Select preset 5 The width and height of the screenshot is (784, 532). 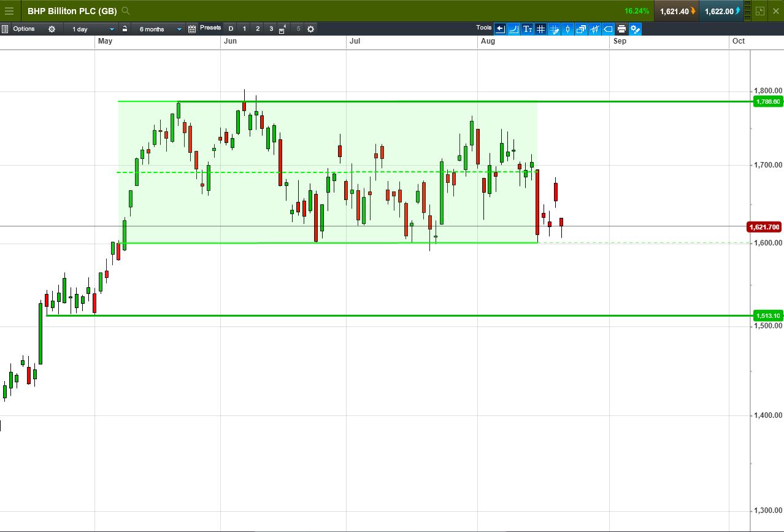coord(298,29)
